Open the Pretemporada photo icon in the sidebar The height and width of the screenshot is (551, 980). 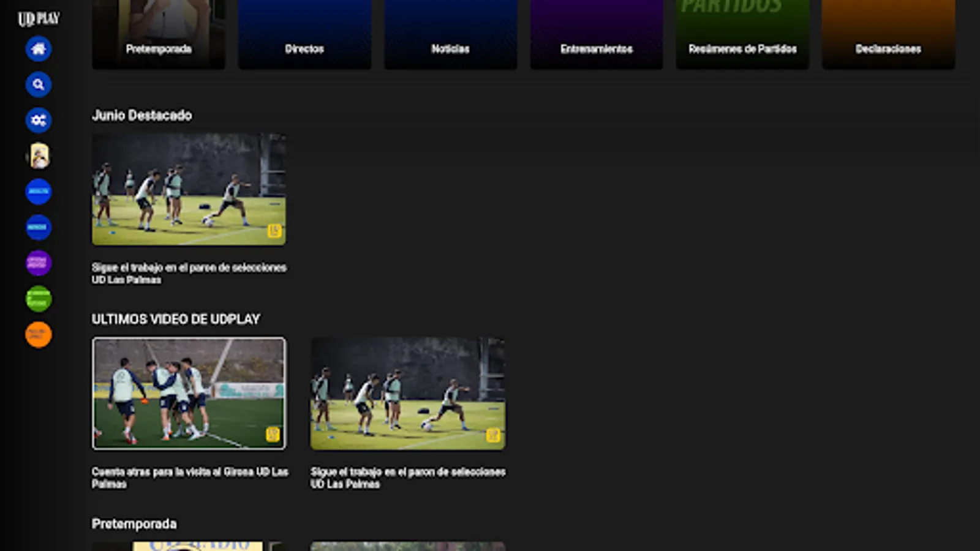point(39,156)
